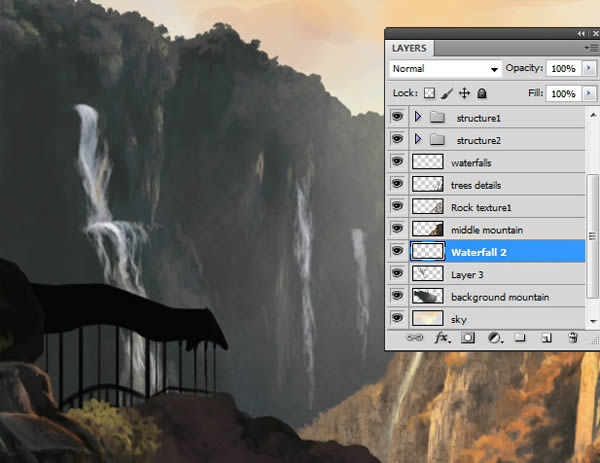Viewport: 600px width, 463px height.
Task: Toggle visibility of sky layer
Action: click(x=397, y=318)
